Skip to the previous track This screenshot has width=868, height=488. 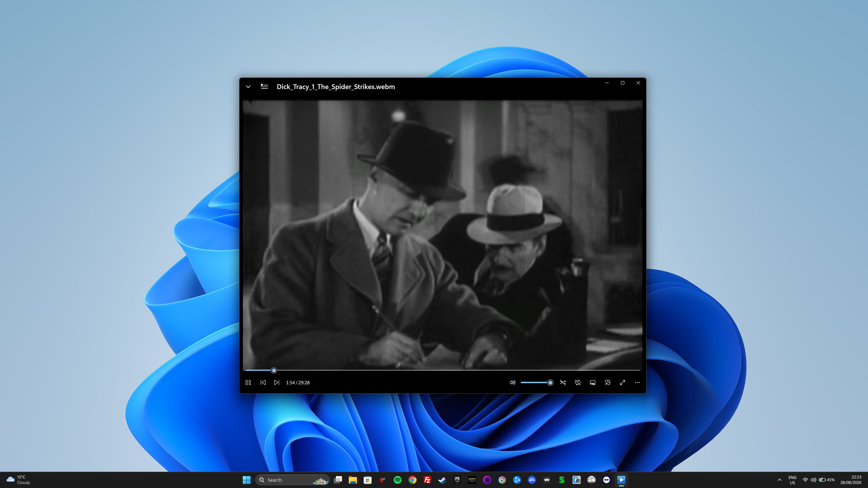263,382
